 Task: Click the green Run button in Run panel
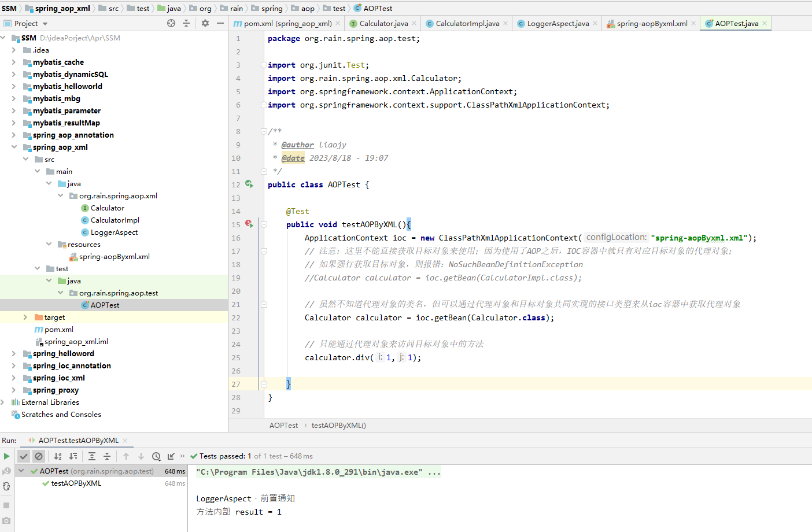[6, 456]
